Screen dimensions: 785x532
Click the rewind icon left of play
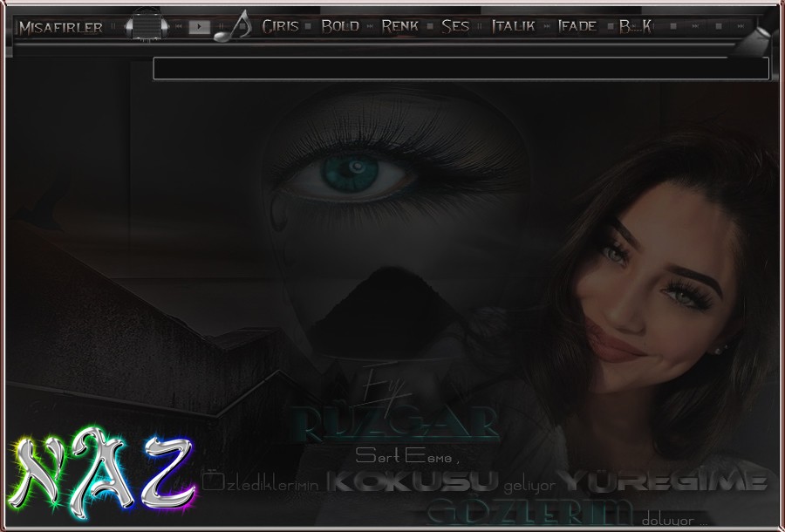[x=179, y=27]
